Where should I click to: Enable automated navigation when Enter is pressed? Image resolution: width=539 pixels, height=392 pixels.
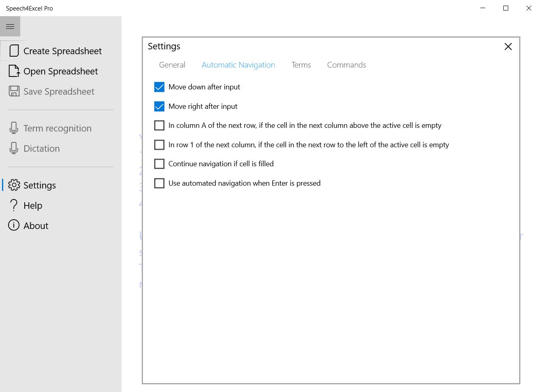160,183
